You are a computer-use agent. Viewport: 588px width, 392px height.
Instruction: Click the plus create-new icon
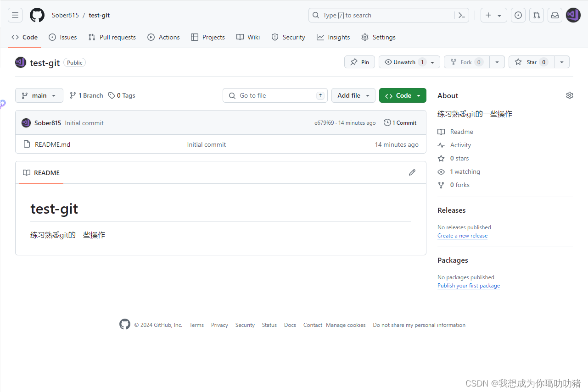tap(488, 15)
